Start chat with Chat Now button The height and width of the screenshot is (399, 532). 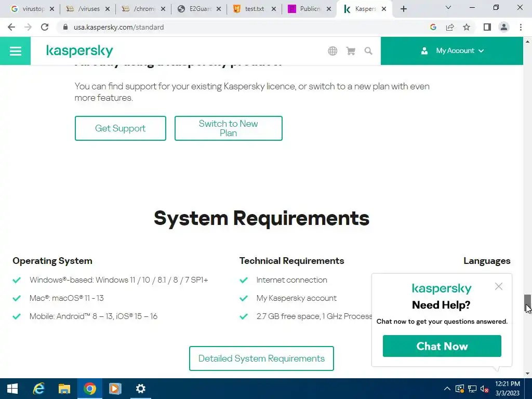tap(442, 346)
